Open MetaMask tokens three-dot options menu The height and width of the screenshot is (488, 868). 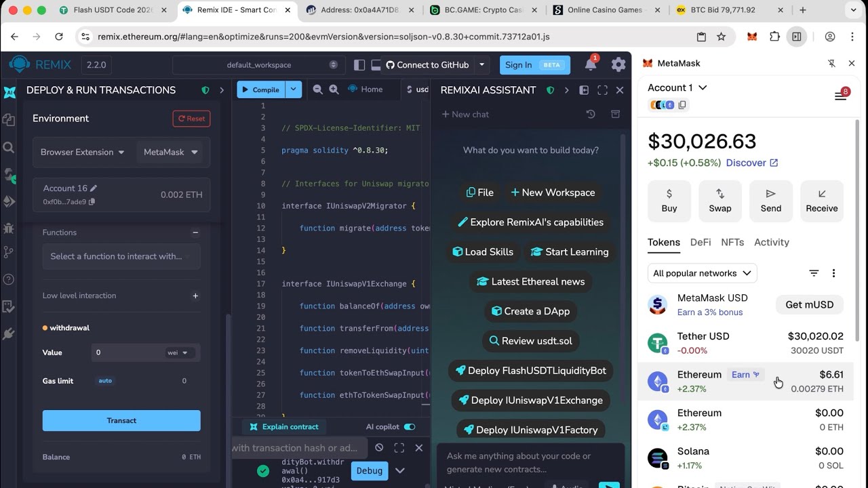[833, 273]
